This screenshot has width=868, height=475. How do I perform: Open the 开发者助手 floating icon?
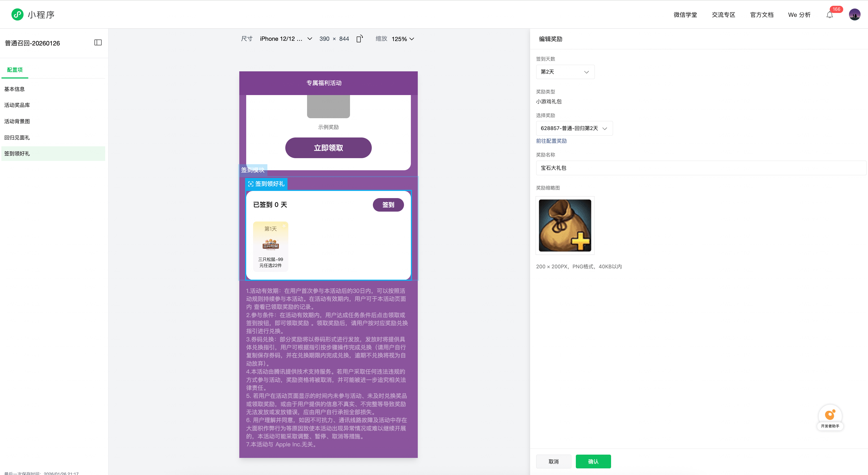(x=830, y=415)
